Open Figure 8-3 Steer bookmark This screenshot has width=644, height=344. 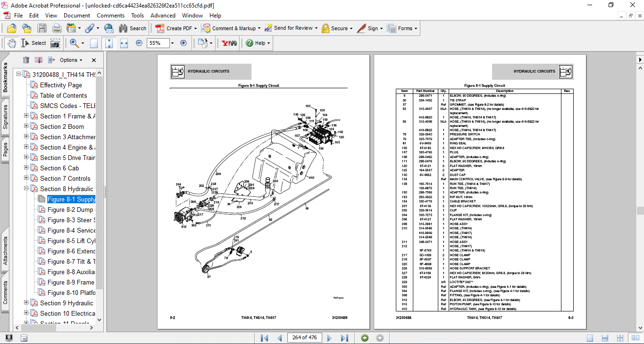(x=71, y=220)
